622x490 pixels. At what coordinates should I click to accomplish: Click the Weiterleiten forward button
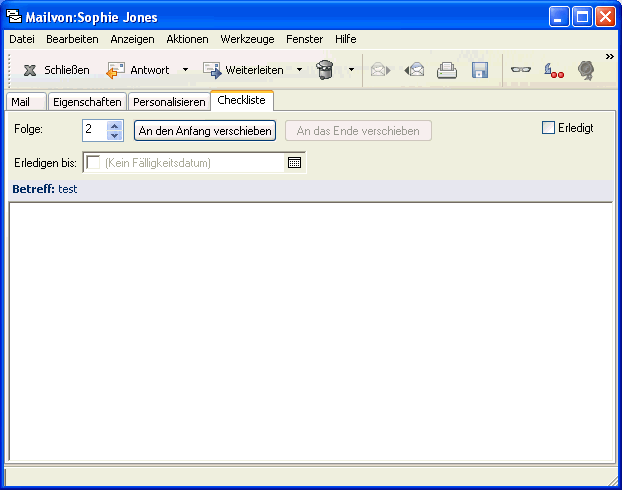(x=243, y=70)
